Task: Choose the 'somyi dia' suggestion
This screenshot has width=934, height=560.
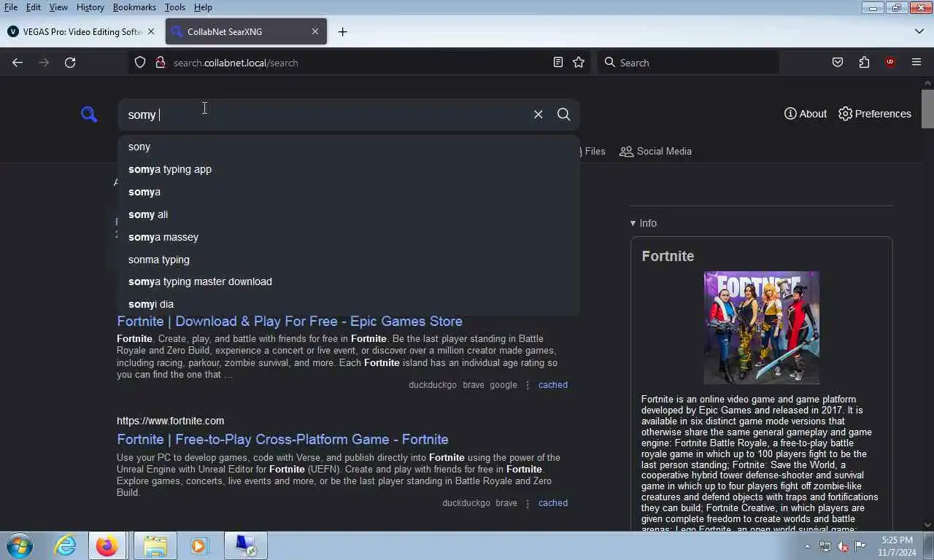Action: [x=349, y=304]
